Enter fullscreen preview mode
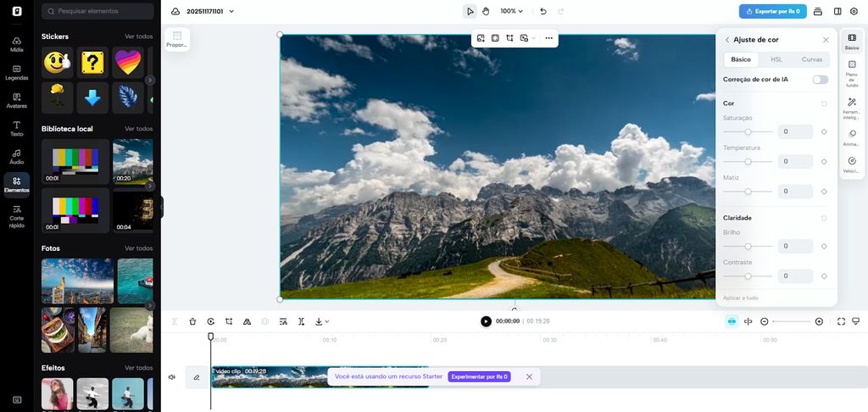Image resolution: width=868 pixels, height=412 pixels. click(x=841, y=321)
